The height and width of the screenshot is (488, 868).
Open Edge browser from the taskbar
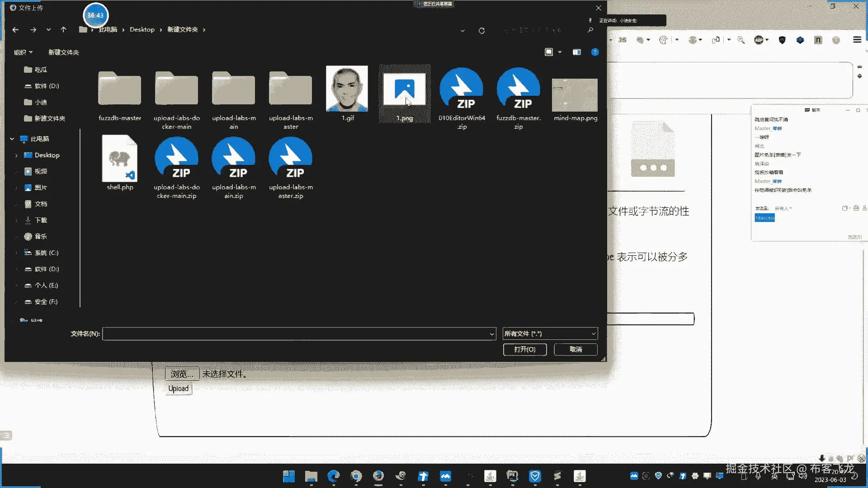(334, 476)
